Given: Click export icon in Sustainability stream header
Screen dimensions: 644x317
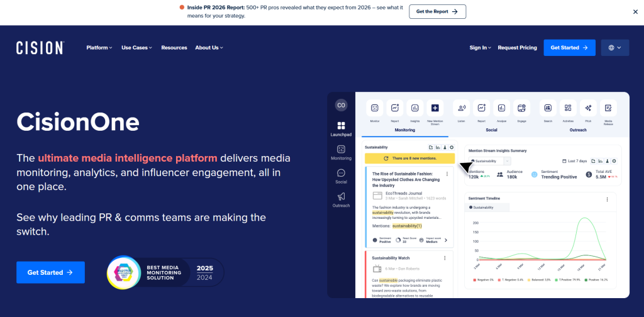Looking at the screenshot, I should click(x=431, y=147).
